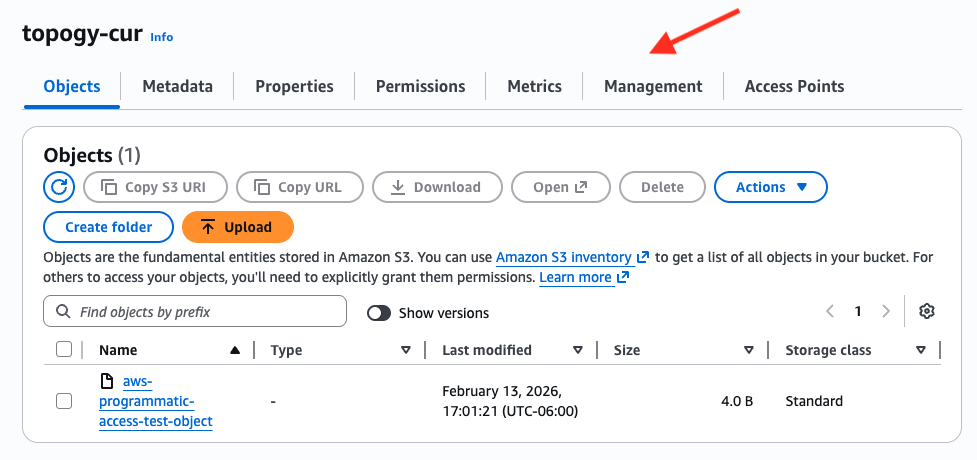Click the Last modified column header text
The image size is (977, 460).
point(487,350)
